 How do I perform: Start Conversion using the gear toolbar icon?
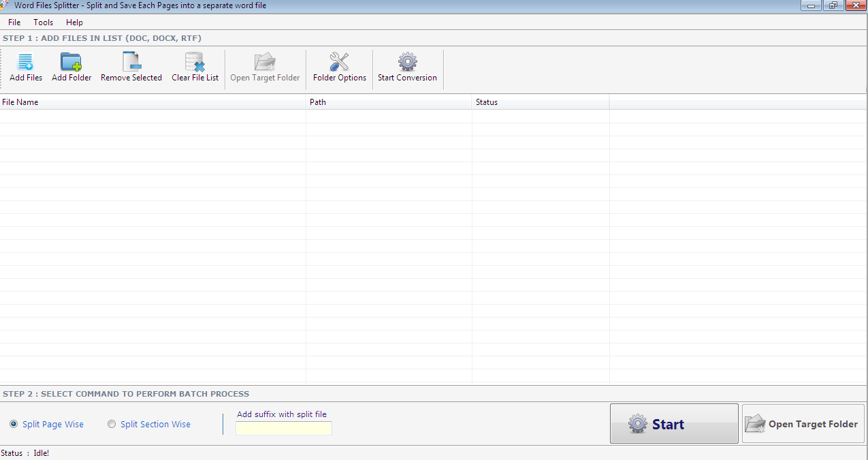point(407,67)
